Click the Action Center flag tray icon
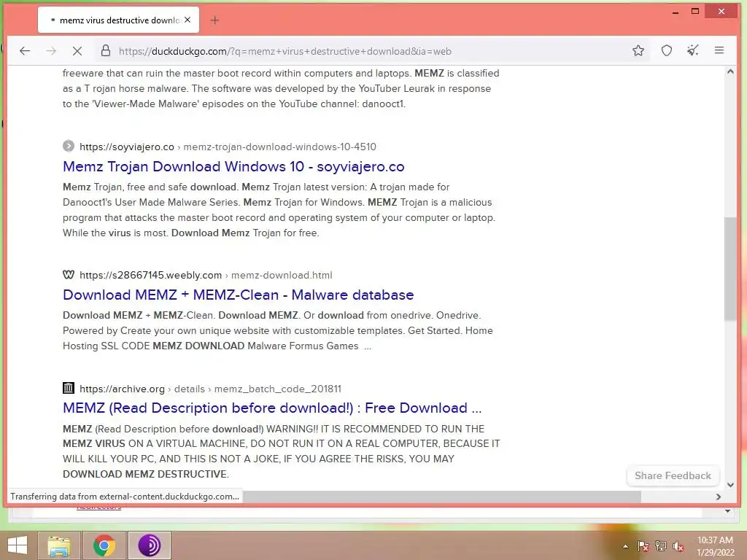This screenshot has height=560, width=747. pos(643,546)
